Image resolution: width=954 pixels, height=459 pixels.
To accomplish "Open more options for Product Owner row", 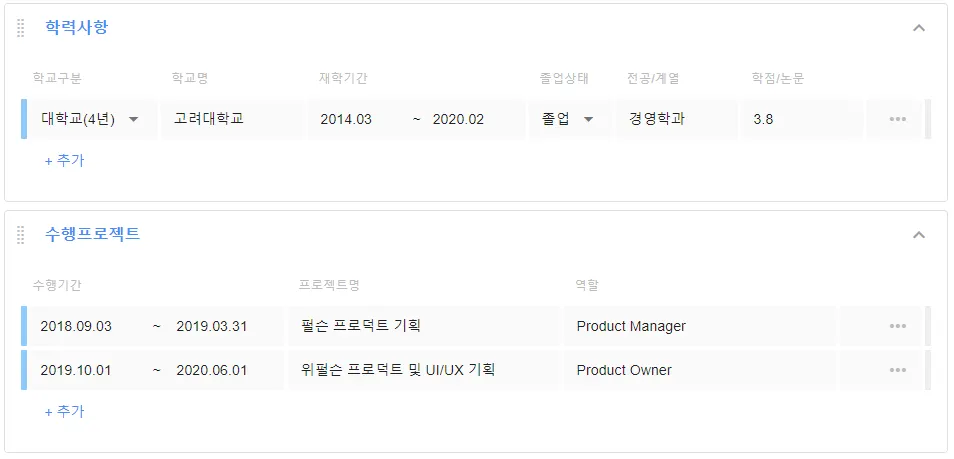I will (x=897, y=370).
